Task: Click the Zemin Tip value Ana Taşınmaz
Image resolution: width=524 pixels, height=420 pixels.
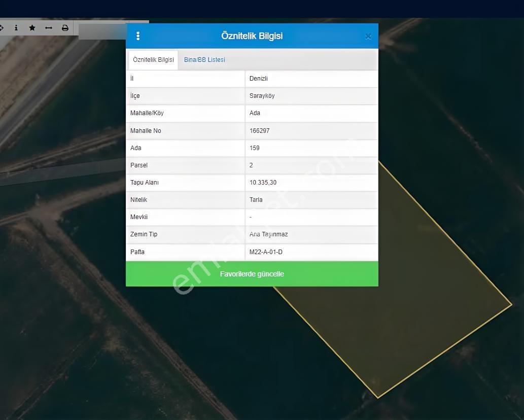Action: tap(269, 234)
